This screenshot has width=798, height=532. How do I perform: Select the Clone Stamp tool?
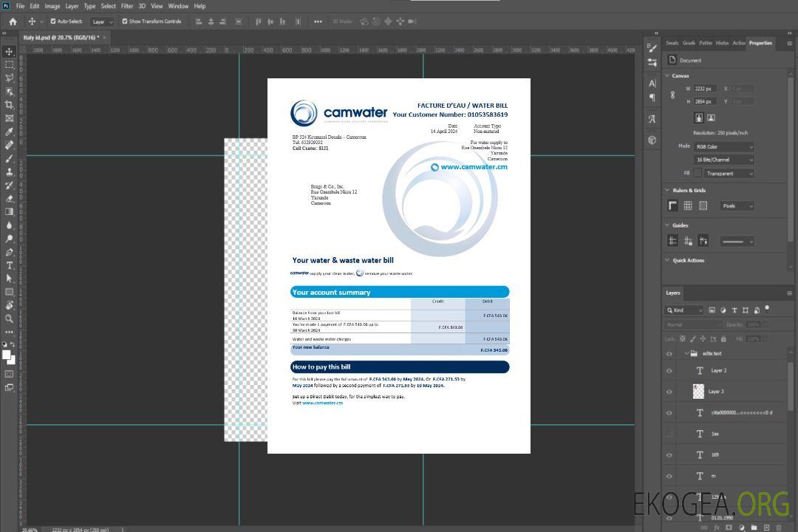[9, 171]
